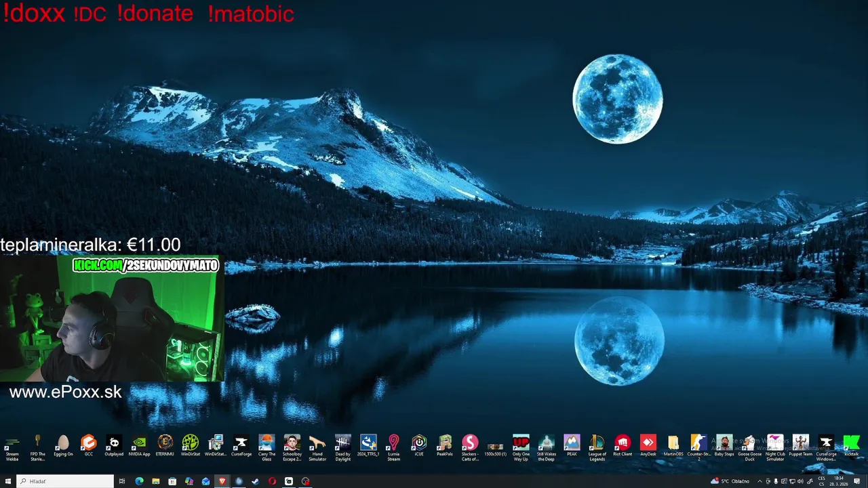Image resolution: width=868 pixels, height=488 pixels.
Task: Open Opera browser from the taskbar
Action: (272, 481)
